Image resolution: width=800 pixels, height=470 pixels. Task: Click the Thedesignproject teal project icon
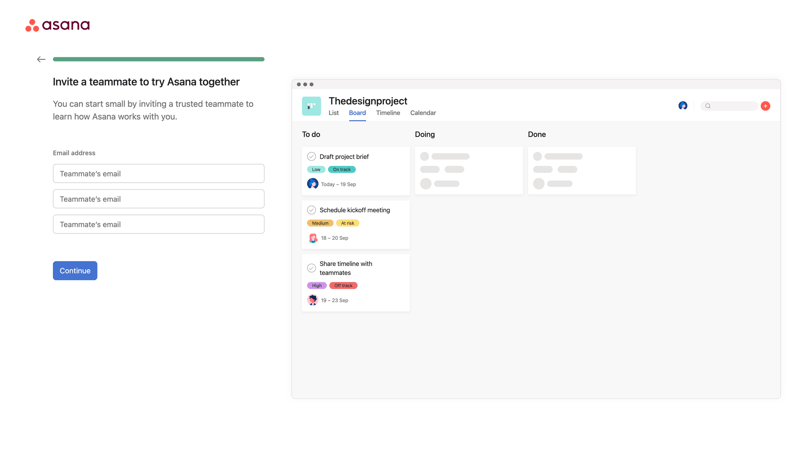click(x=311, y=106)
